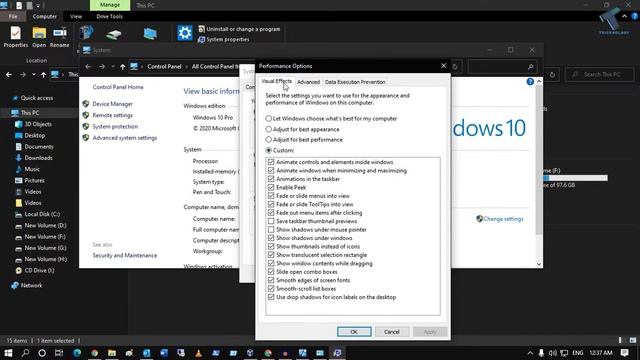Click the refresh button in System window
This screenshot has height=360, width=640.
[x=455, y=67]
